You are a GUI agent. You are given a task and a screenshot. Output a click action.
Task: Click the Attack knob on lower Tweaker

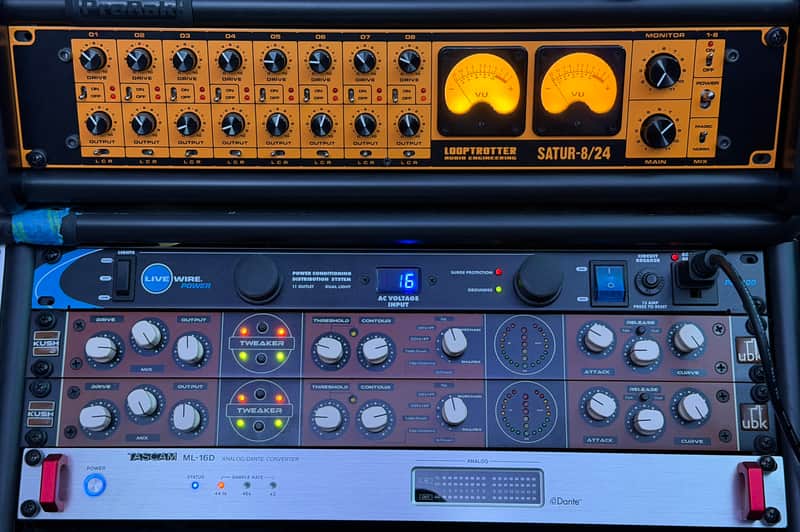coord(602,407)
